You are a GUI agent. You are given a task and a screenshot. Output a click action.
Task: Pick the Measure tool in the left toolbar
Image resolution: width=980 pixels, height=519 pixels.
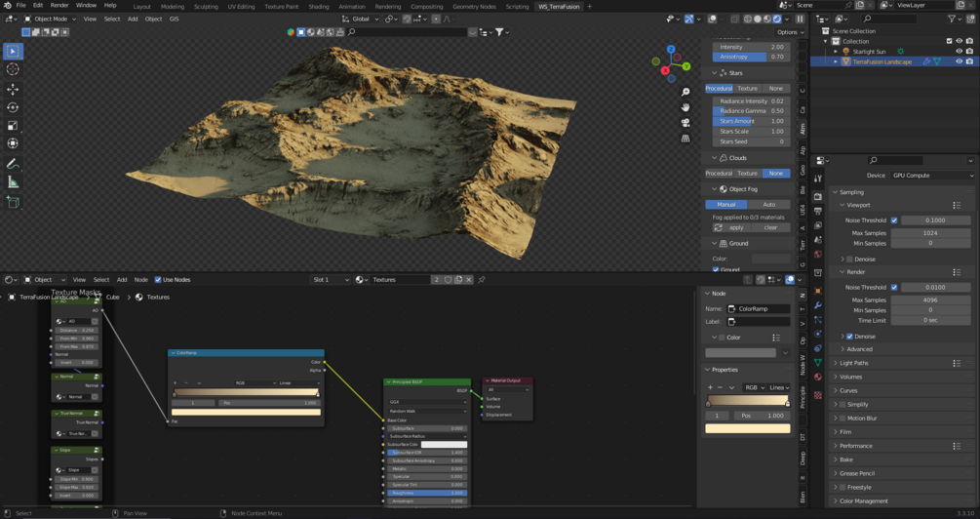pos(13,182)
